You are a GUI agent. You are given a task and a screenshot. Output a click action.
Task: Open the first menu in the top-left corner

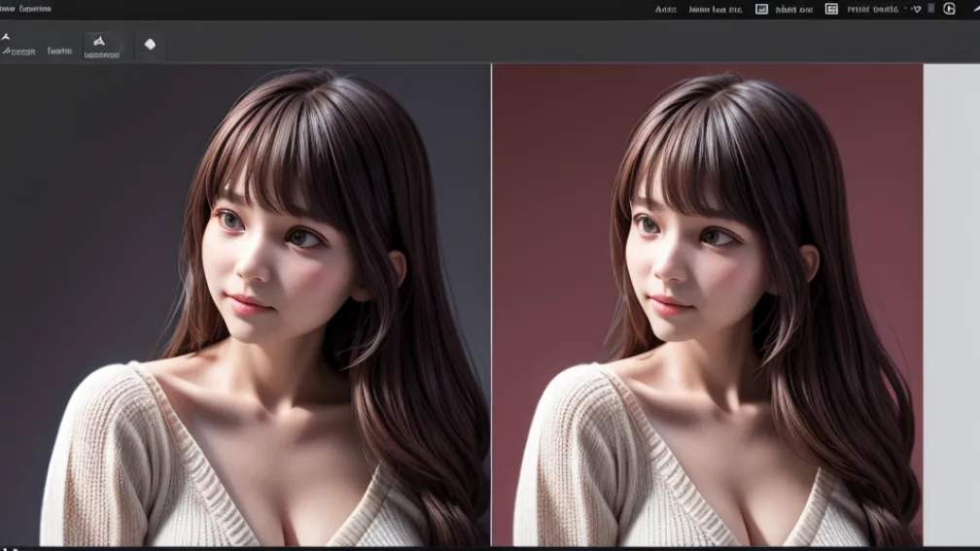pyautogui.click(x=5, y=9)
